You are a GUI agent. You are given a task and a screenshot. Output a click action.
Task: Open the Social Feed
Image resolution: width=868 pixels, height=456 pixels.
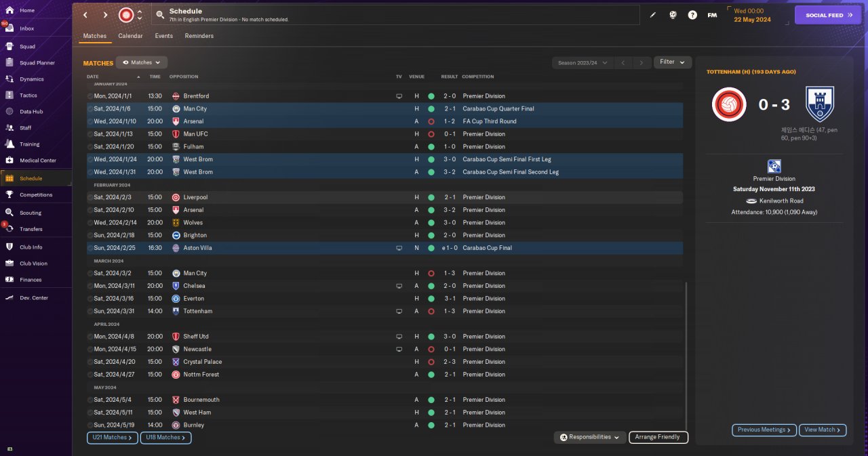pyautogui.click(x=828, y=15)
